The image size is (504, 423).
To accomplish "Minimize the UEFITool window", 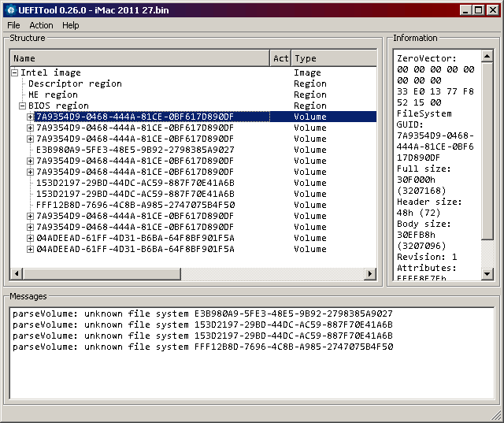I will tap(465, 10).
